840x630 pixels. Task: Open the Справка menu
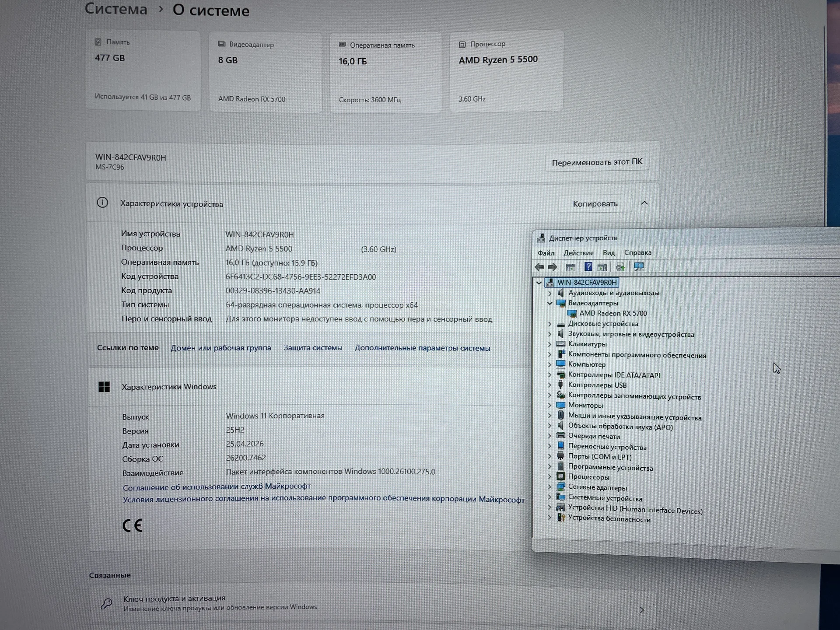point(638,252)
